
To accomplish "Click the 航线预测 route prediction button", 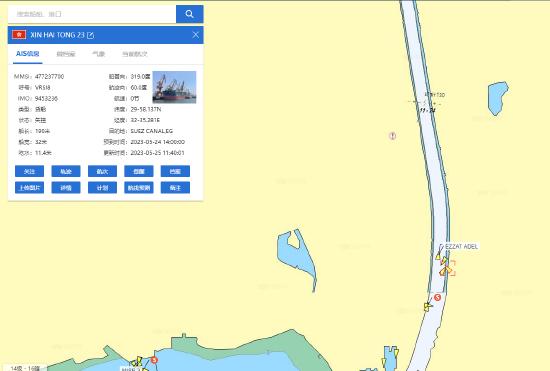I will [139, 188].
